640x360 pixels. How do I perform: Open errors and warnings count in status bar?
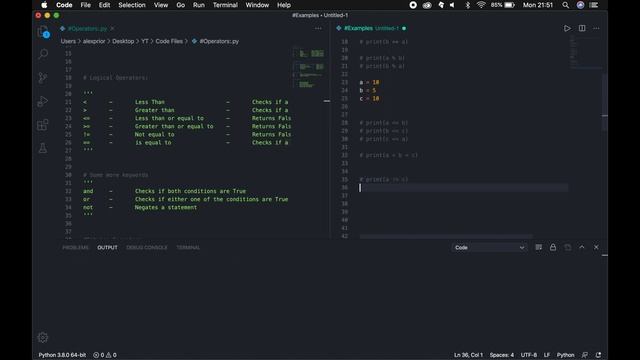coord(105,355)
